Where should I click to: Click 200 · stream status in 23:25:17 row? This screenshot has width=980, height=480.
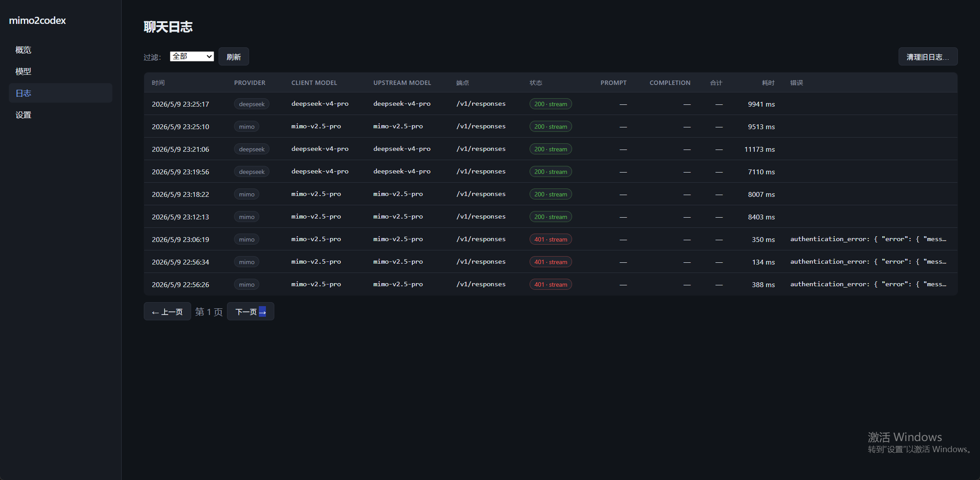[551, 104]
